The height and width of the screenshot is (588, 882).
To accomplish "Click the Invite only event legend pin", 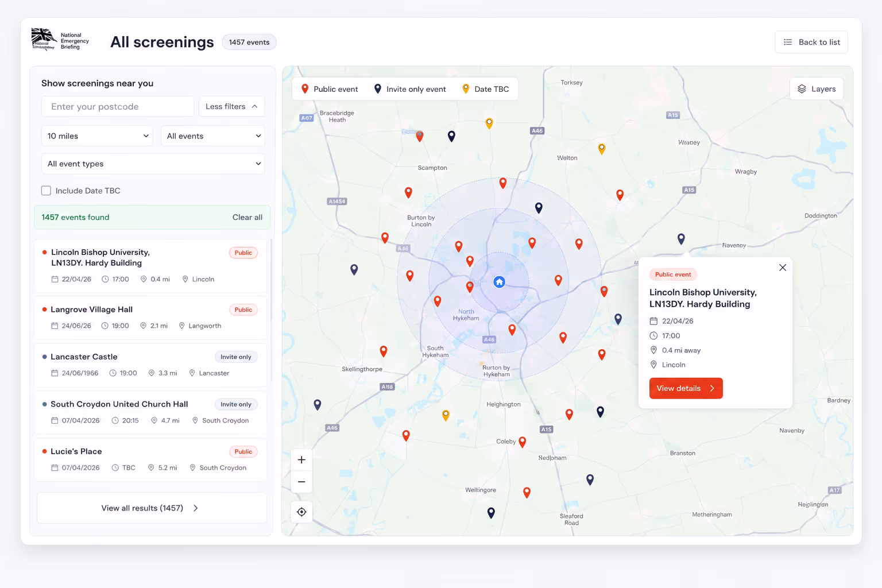I will coord(378,89).
